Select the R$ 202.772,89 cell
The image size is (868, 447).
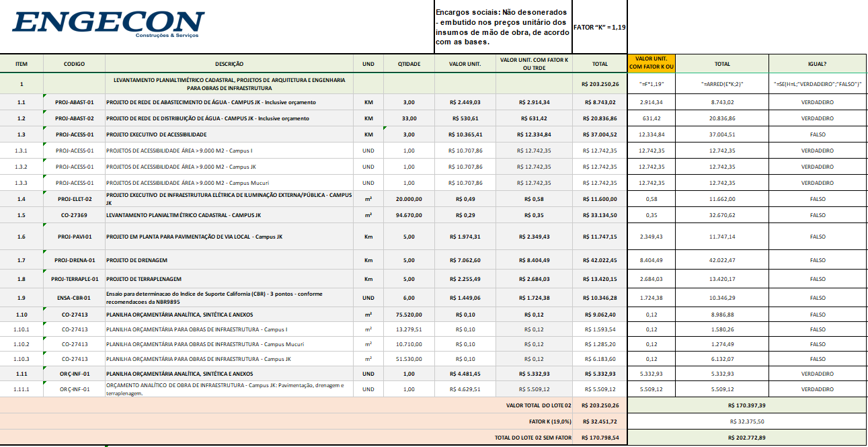[x=746, y=438]
